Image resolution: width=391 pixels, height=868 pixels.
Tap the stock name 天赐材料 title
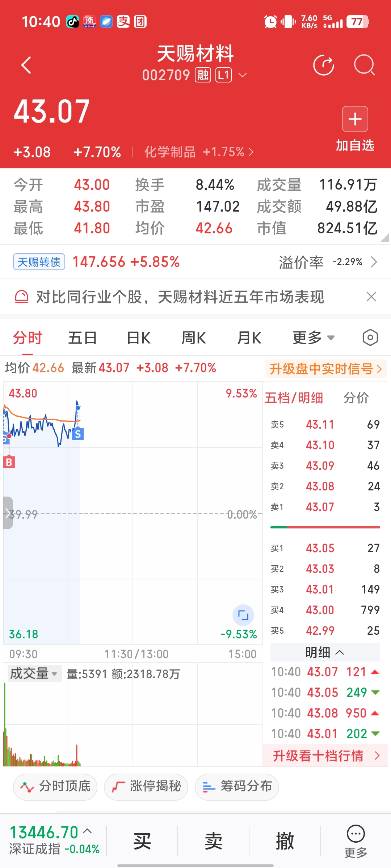(x=195, y=54)
